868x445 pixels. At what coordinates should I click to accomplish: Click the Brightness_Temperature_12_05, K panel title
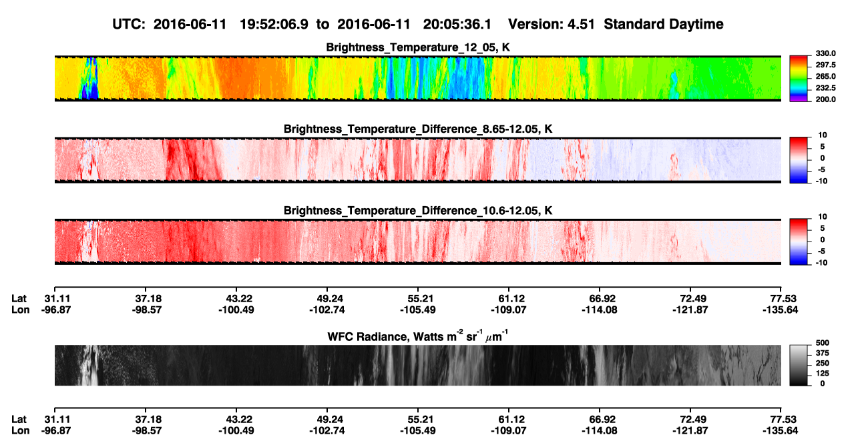tap(418, 48)
